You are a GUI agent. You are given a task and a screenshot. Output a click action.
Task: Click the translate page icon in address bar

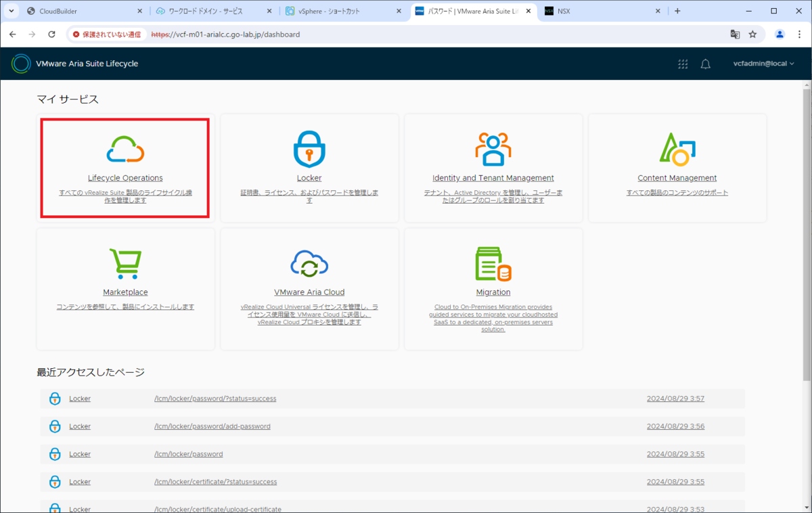point(735,34)
